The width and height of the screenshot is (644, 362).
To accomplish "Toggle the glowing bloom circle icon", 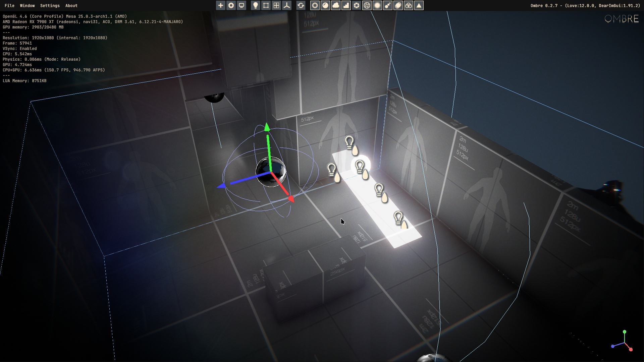I will (x=377, y=5).
